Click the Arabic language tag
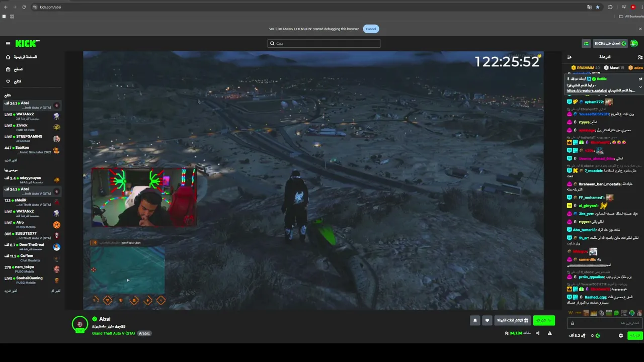 [x=144, y=333]
